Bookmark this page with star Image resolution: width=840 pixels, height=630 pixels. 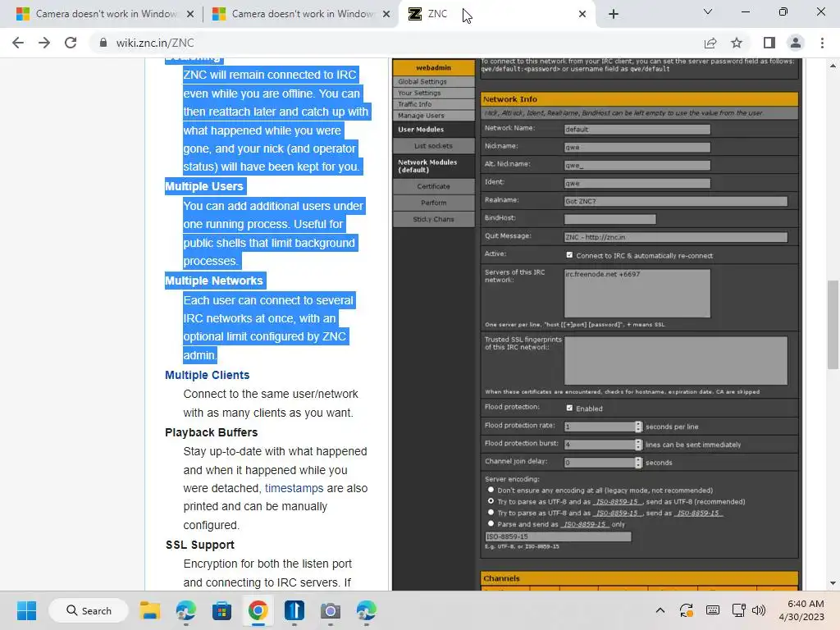click(737, 43)
